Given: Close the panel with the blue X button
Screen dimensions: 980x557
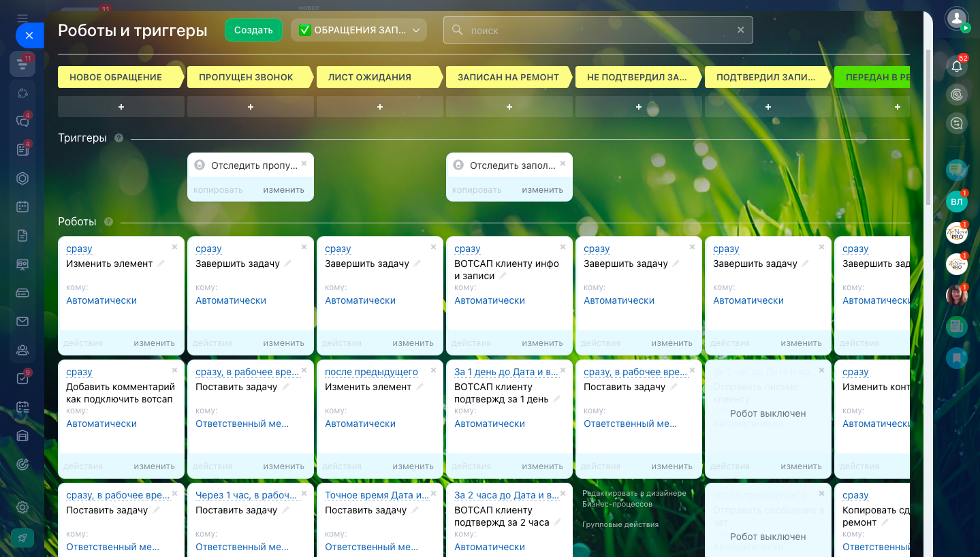Looking at the screenshot, I should pyautogui.click(x=29, y=35).
